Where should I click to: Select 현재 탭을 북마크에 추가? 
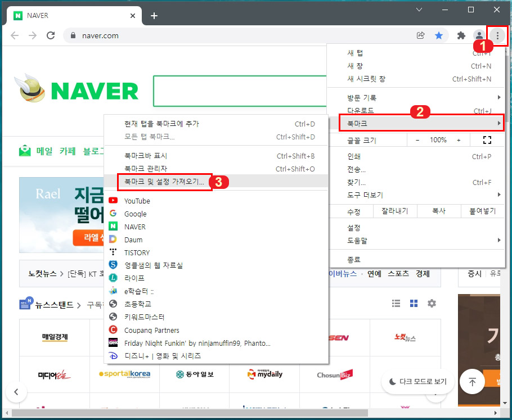215,124
